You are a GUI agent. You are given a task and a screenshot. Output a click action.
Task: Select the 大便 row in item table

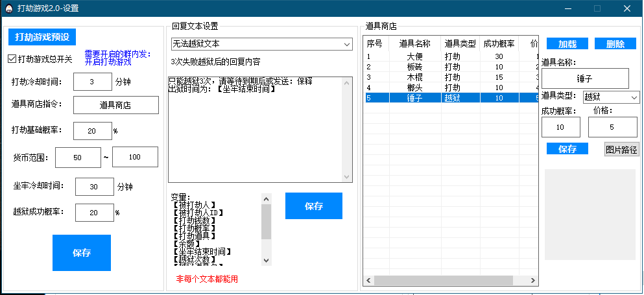click(451, 56)
